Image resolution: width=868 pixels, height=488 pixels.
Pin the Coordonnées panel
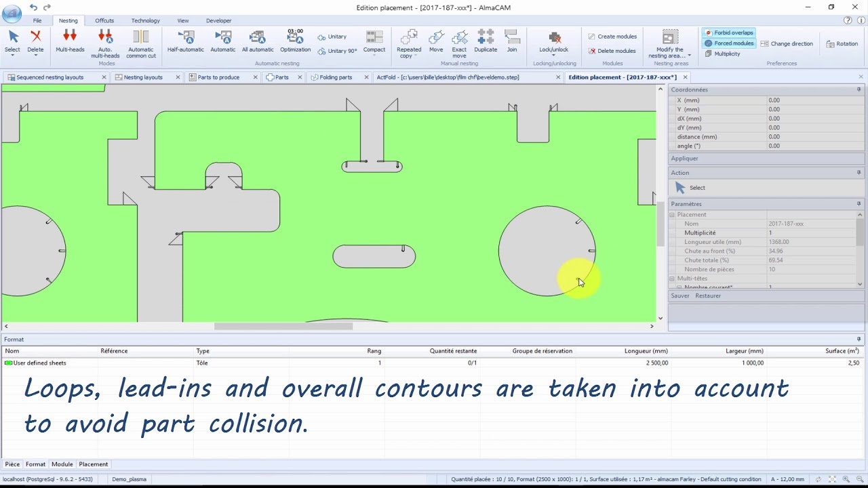tap(859, 89)
